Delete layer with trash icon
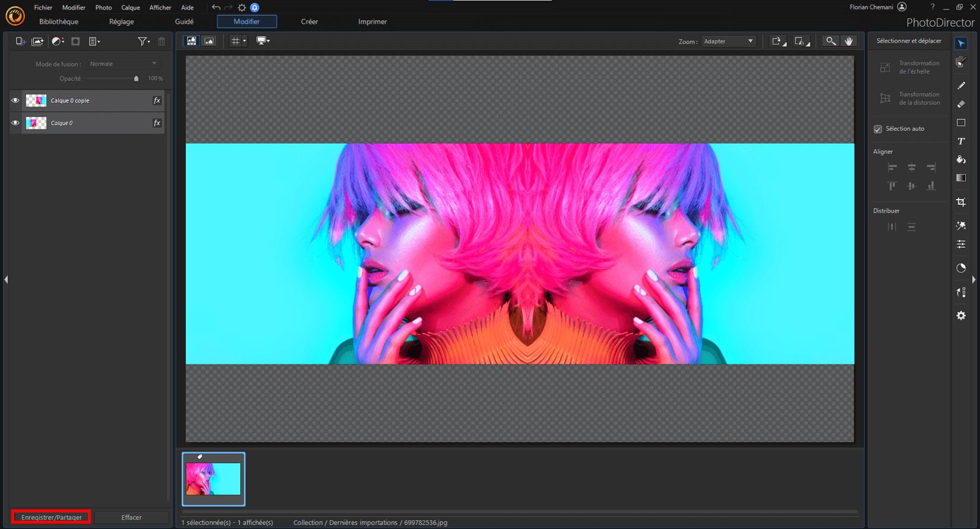The image size is (980, 529). tap(162, 41)
